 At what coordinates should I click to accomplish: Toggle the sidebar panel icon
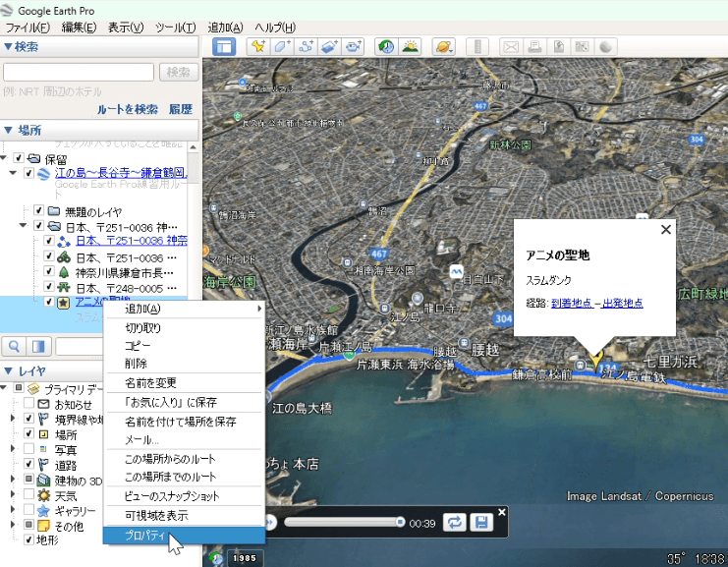pyautogui.click(x=224, y=46)
